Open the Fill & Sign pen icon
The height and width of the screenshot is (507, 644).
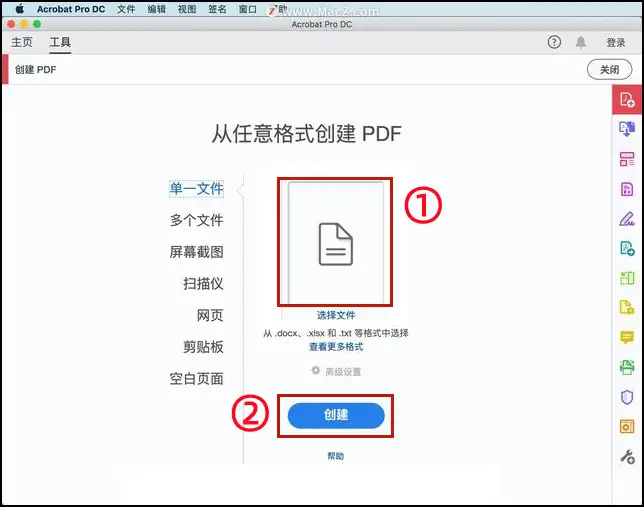click(627, 219)
